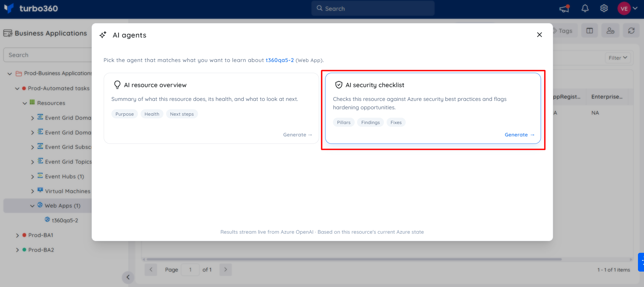Open the settings gear icon

604,8
